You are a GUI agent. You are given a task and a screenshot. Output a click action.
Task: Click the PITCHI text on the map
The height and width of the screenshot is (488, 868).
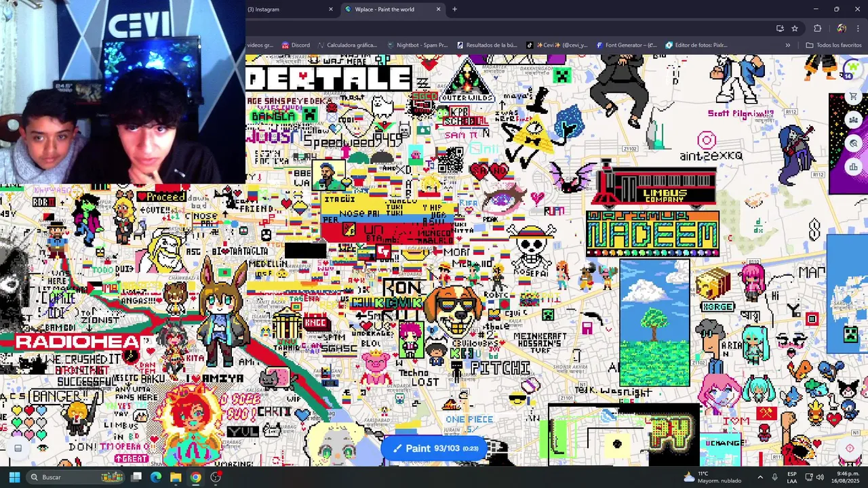[500, 369]
